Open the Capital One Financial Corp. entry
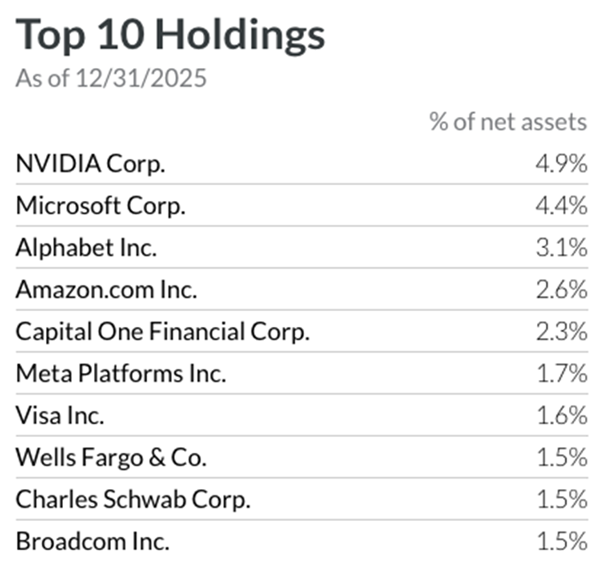 pos(163,333)
